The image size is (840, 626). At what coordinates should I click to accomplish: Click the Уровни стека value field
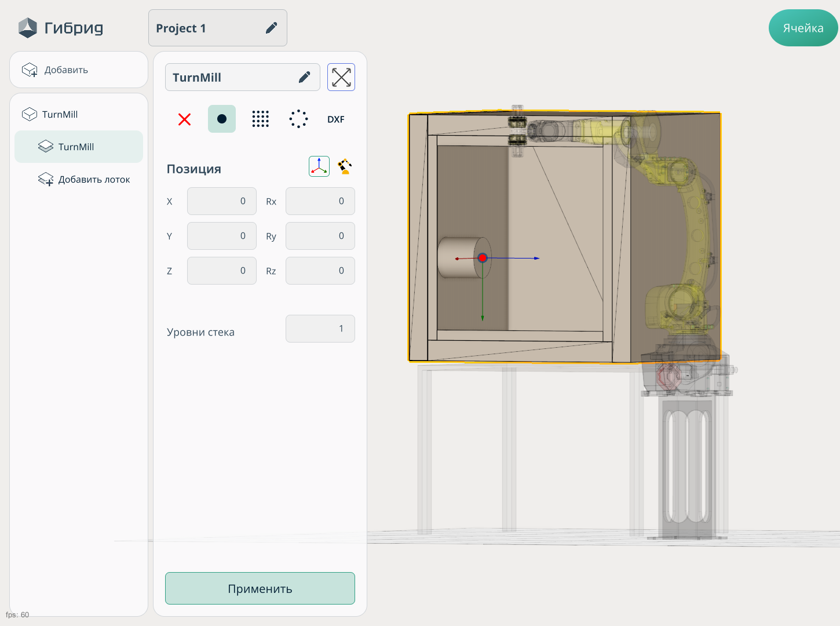point(320,329)
